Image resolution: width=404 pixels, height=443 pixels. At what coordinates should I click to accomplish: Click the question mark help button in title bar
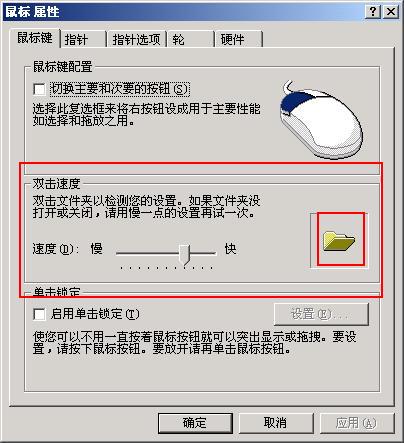click(x=373, y=12)
